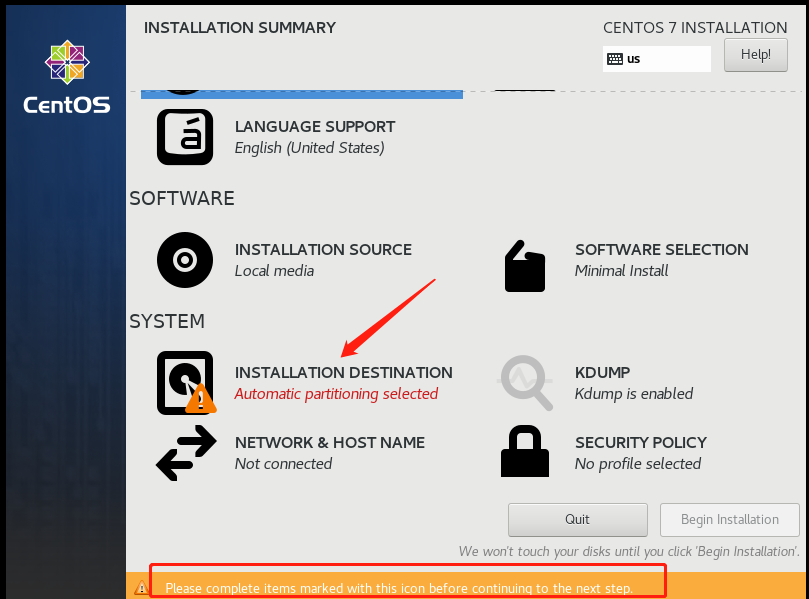Click the Help! button
The height and width of the screenshot is (599, 809).
755,55
